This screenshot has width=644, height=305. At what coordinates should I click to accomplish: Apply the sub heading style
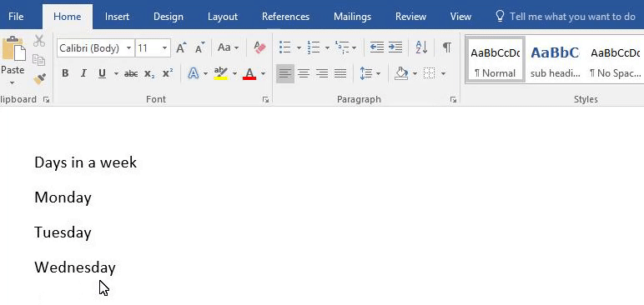(x=555, y=60)
